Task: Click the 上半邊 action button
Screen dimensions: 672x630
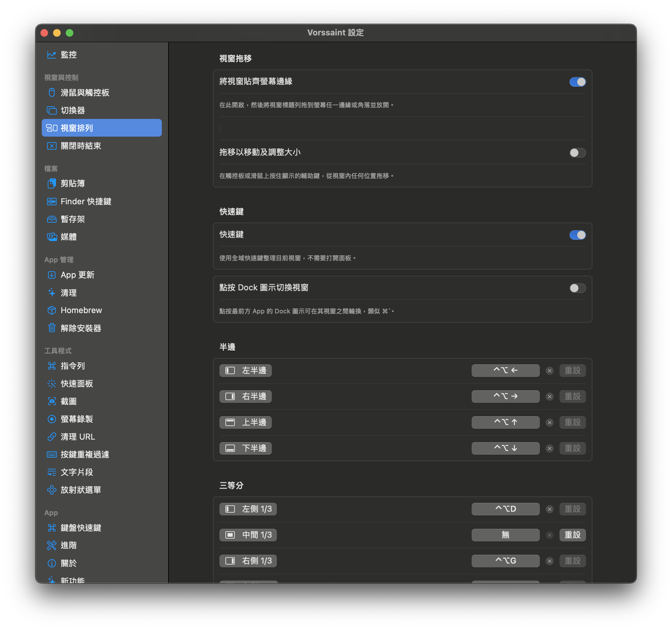Action: tap(245, 422)
